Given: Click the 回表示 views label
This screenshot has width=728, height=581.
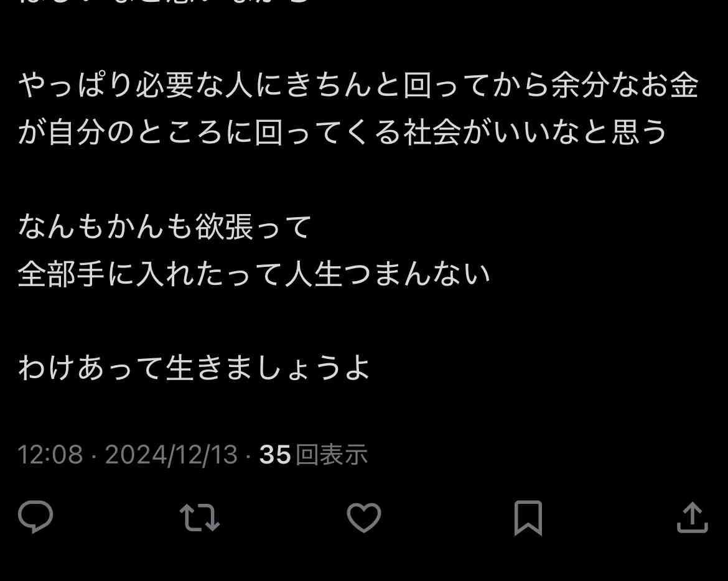Looking at the screenshot, I should (332, 454).
